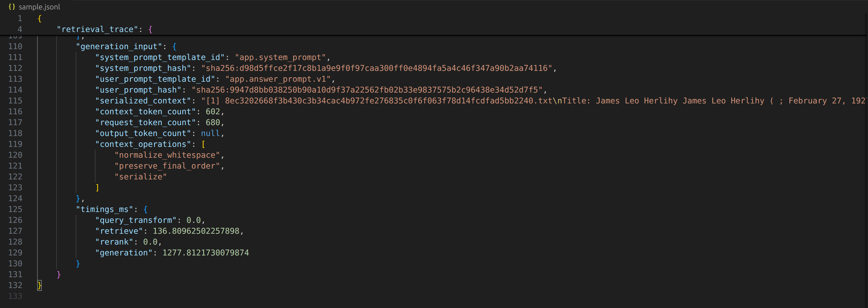Click the JSON braces file icon
This screenshot has height=308, width=868.
click(12, 7)
